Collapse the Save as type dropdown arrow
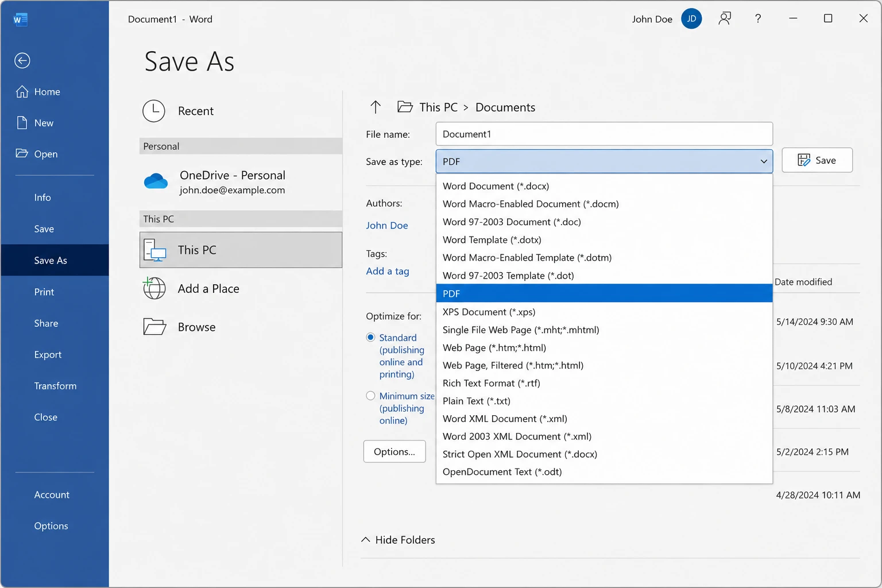882x588 pixels. 764,161
